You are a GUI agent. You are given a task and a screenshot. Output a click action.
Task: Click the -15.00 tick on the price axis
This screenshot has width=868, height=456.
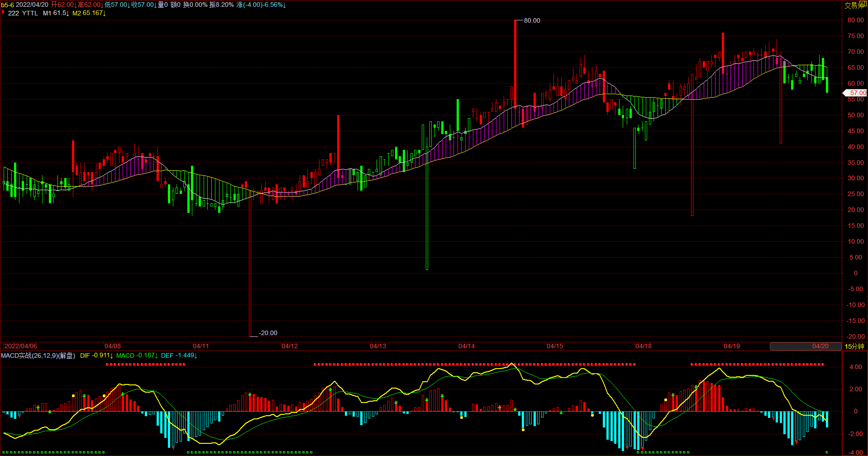click(x=855, y=321)
